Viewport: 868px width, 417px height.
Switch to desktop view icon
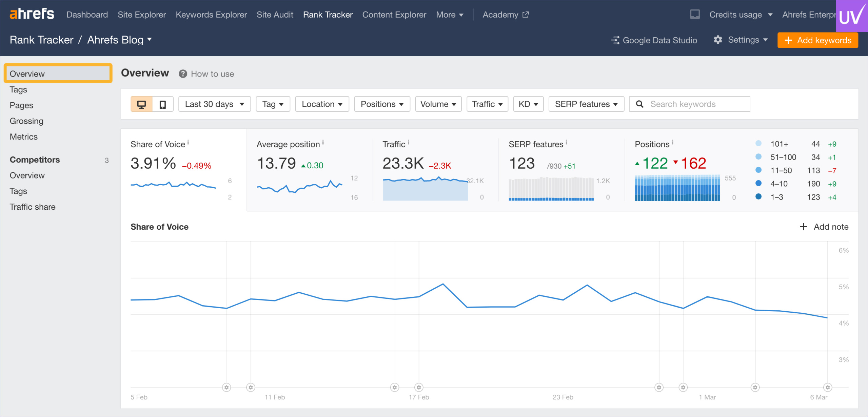(141, 104)
